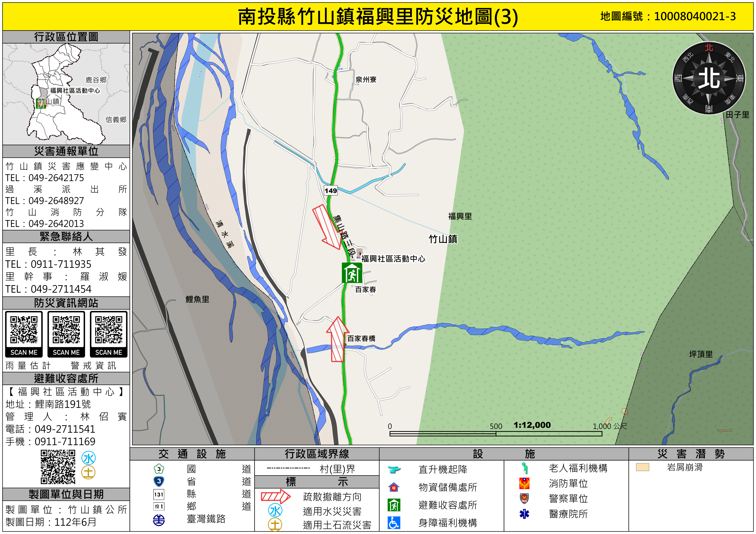
Task: Click the 福興社區活動中心 map label
Action: pos(393,259)
